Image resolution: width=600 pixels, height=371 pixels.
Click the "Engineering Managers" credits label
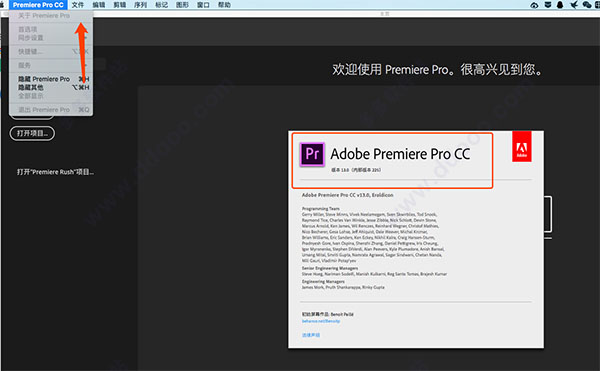coord(323,282)
